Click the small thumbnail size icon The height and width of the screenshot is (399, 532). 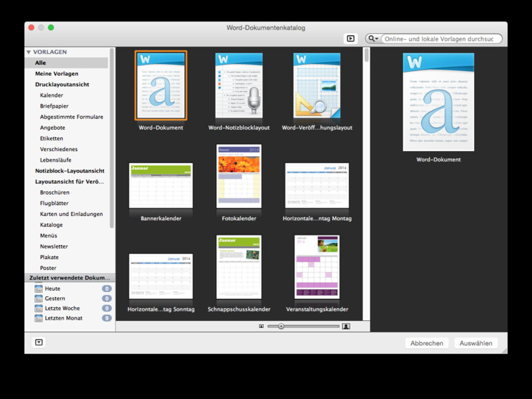[x=261, y=326]
